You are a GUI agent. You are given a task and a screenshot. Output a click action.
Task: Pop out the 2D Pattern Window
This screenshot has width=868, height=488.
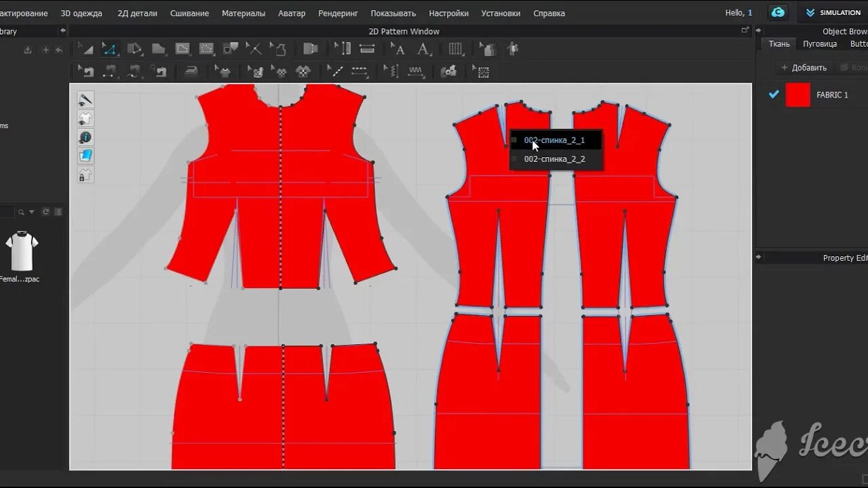(x=745, y=30)
